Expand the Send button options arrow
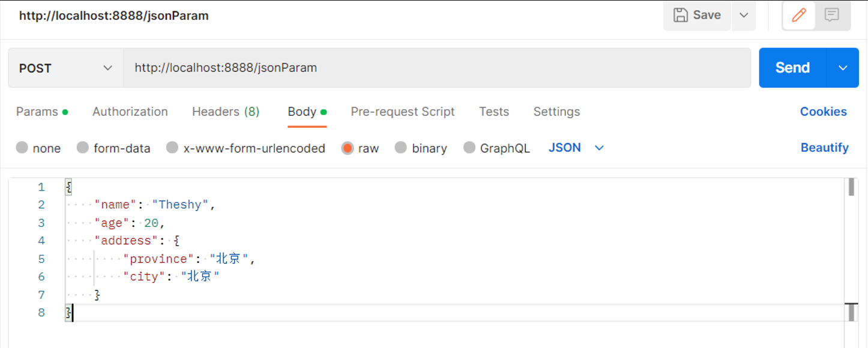The height and width of the screenshot is (348, 868). point(843,68)
